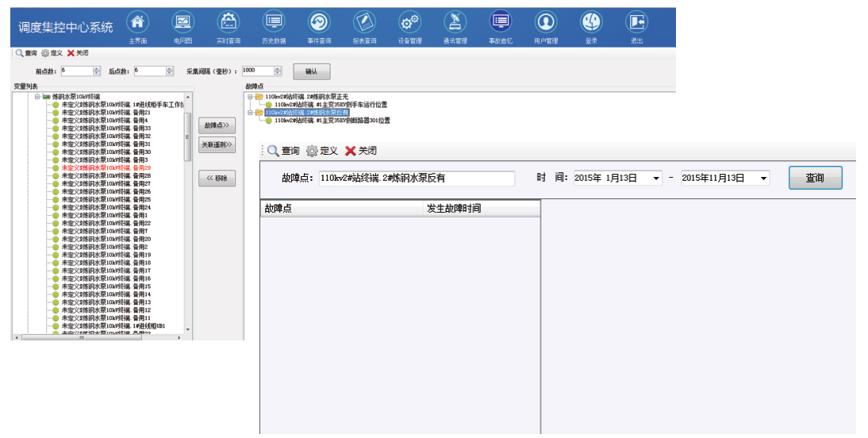Open the start date dropdown 2015年1月13日
The width and height of the screenshot is (868, 438).
(x=656, y=179)
